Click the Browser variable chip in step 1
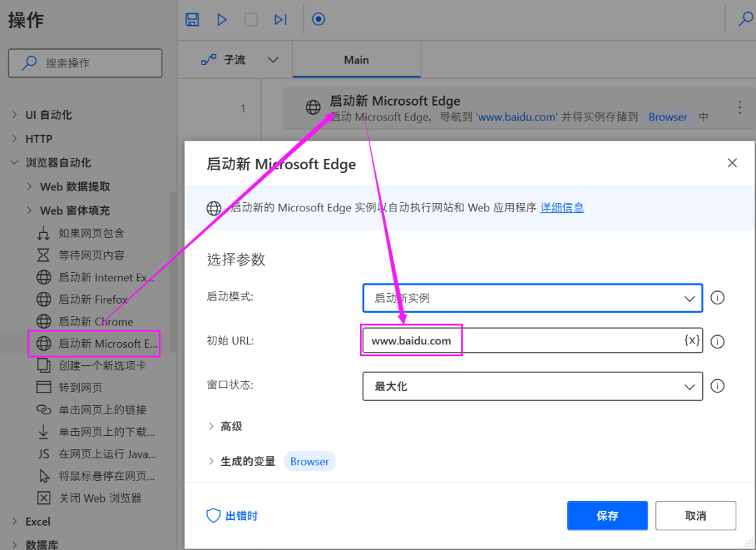 (x=668, y=117)
